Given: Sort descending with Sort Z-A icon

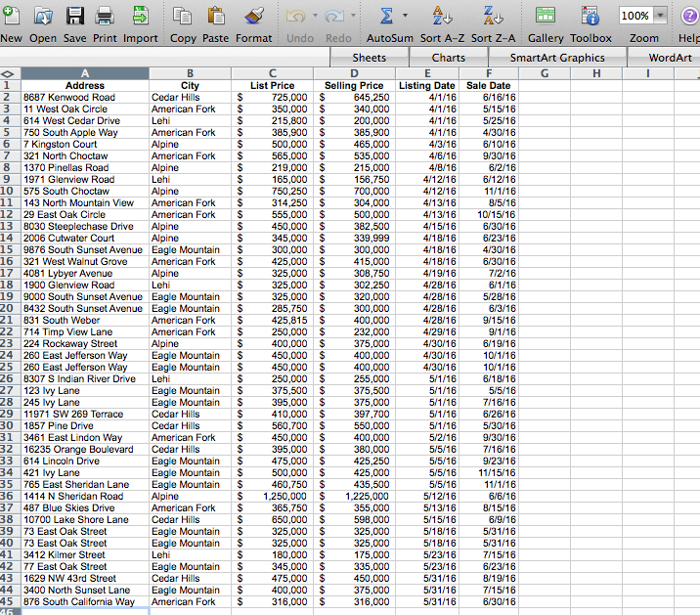Looking at the screenshot, I should tap(494, 16).
